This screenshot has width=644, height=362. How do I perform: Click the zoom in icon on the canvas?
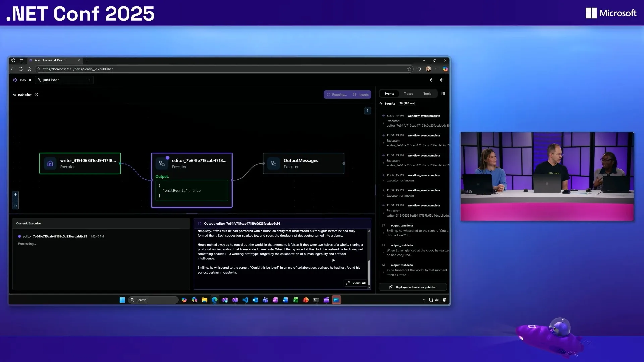[15, 194]
